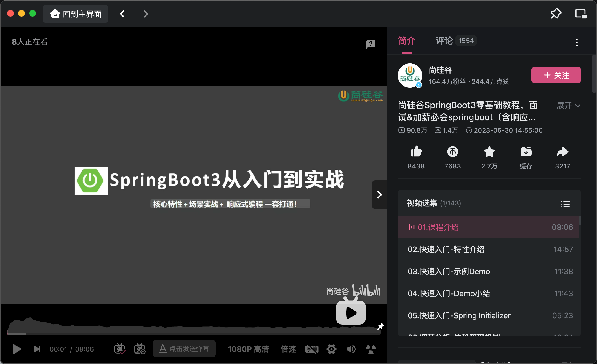The width and height of the screenshot is (597, 364).
Task: Switch to mini player window mode
Action: tap(581, 14)
